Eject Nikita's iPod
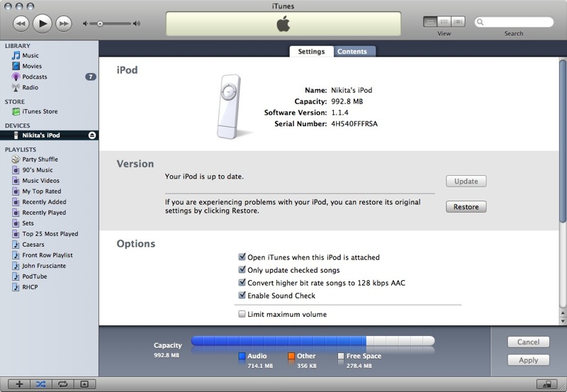Image resolution: width=567 pixels, height=392 pixels. pos(92,135)
